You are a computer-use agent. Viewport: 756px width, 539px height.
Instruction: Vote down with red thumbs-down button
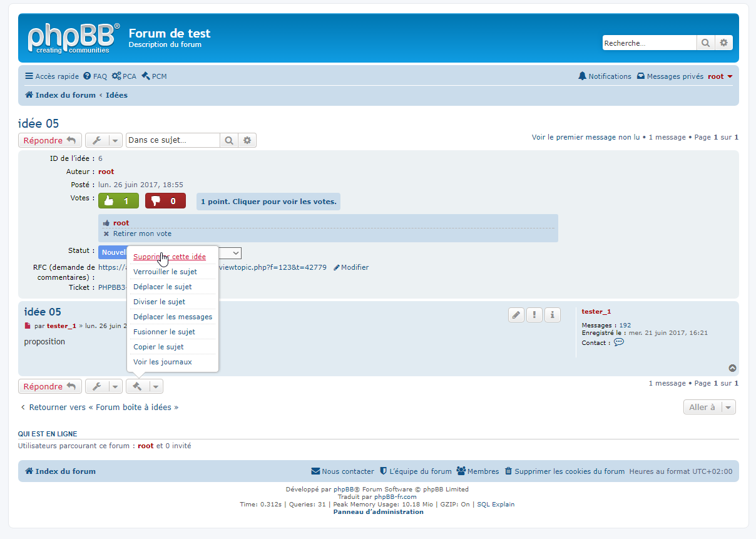165,201
